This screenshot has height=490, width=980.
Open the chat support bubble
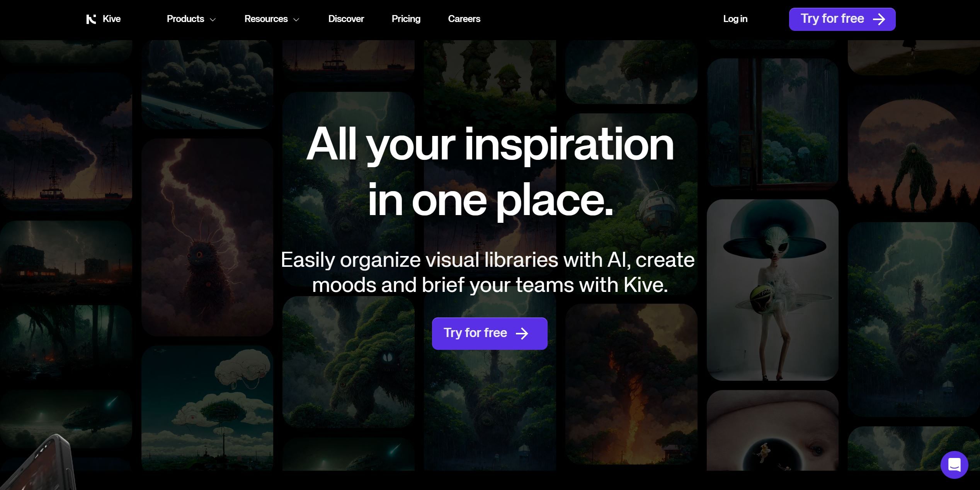[x=954, y=465]
